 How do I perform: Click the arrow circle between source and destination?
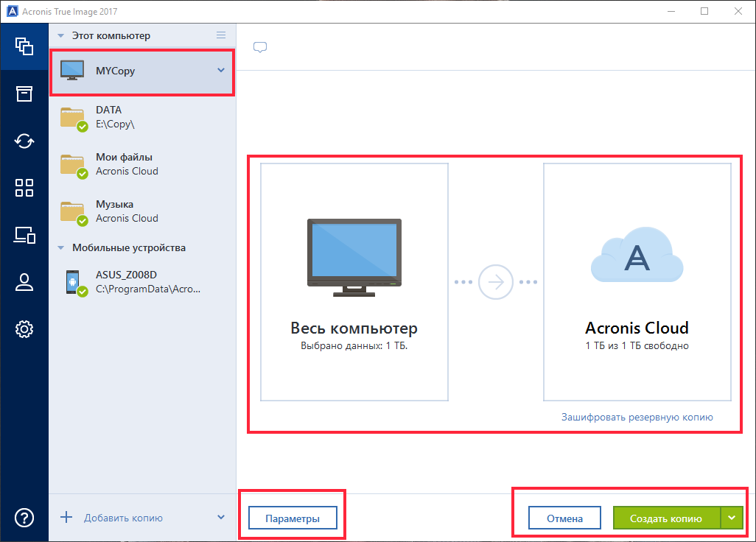496,282
